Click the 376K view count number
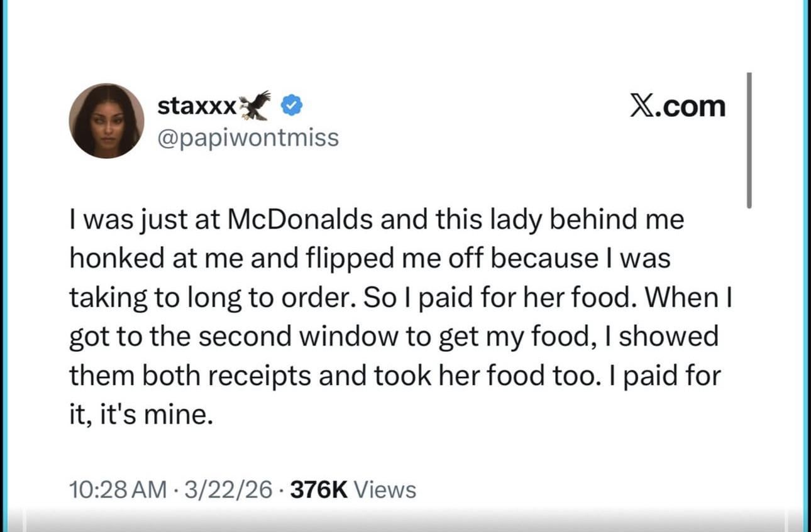Image resolution: width=811 pixels, height=532 pixels. 321,489
